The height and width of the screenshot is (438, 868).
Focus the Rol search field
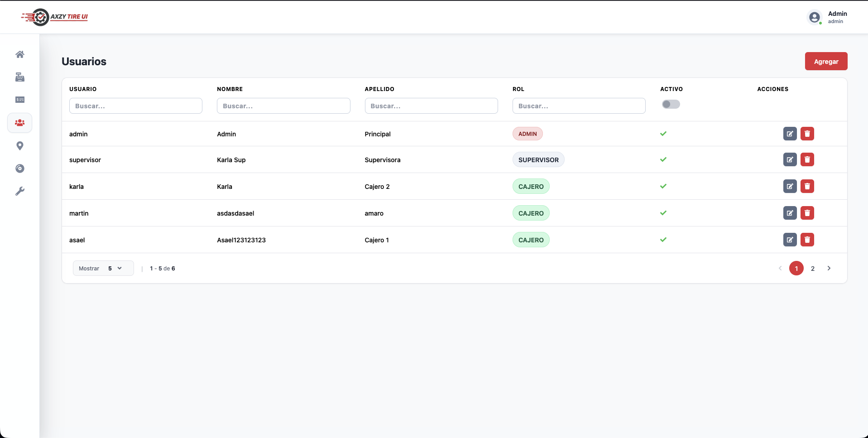579,106
